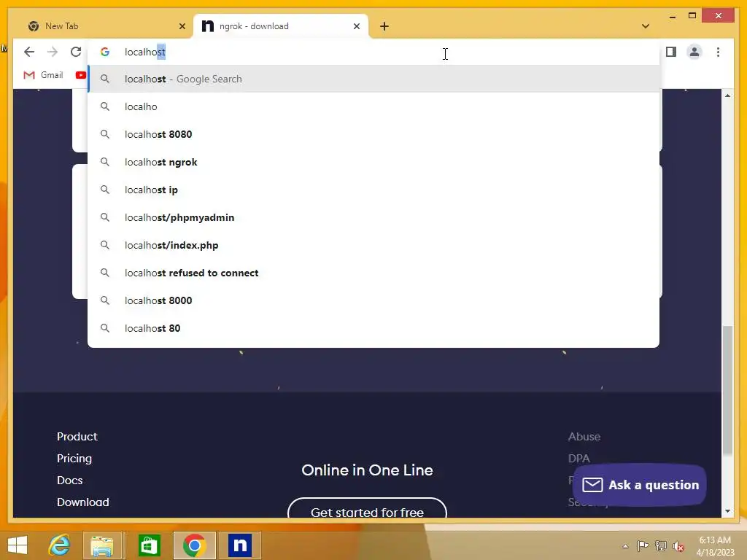
Task: Launch Internet Explorer from taskbar
Action: pos(60,545)
